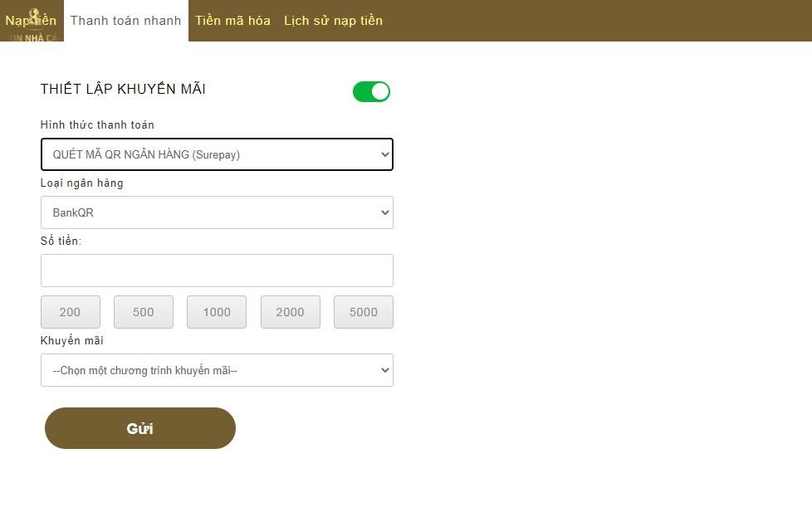Click the Hình thức thanh toán label
This screenshot has width=812, height=512.
(x=97, y=125)
